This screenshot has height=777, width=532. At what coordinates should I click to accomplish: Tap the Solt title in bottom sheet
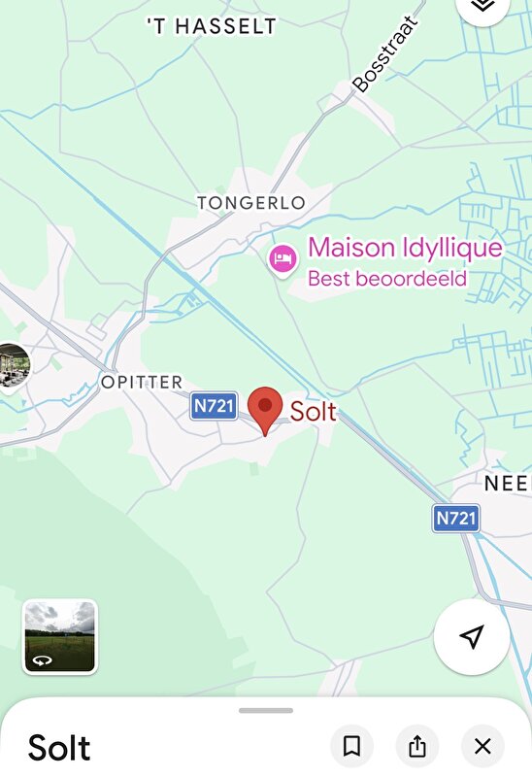click(x=59, y=748)
